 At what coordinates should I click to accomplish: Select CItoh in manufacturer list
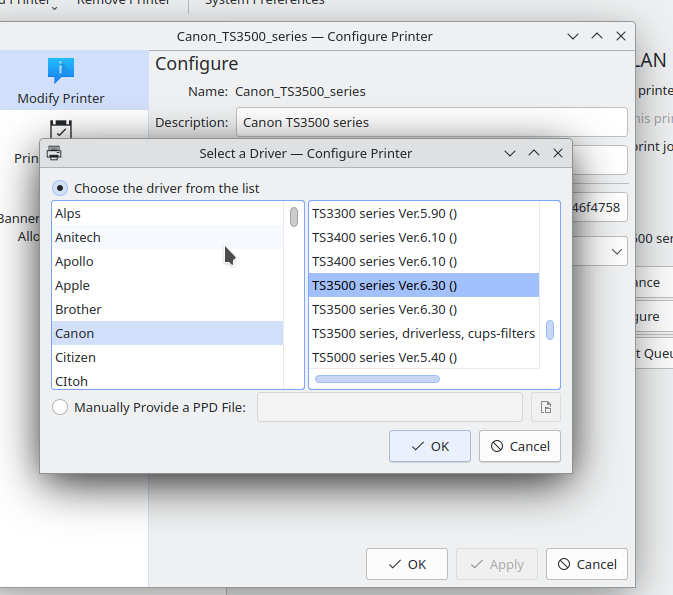click(x=167, y=380)
